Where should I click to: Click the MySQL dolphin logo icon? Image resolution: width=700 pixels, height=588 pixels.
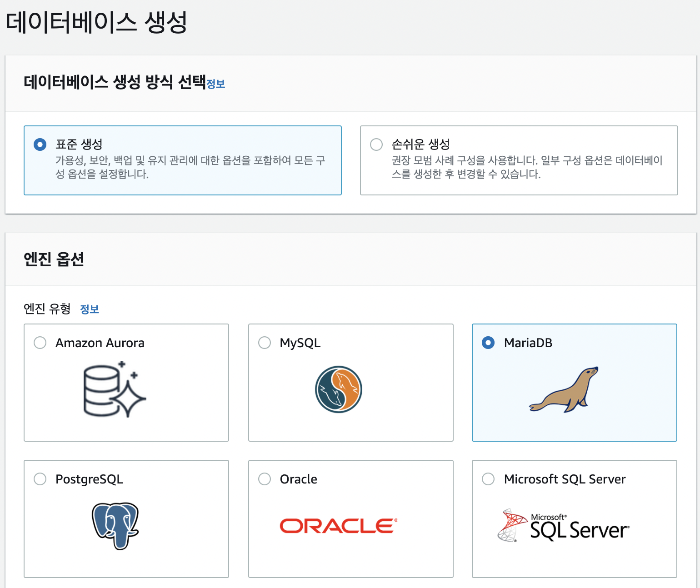pos(339,389)
